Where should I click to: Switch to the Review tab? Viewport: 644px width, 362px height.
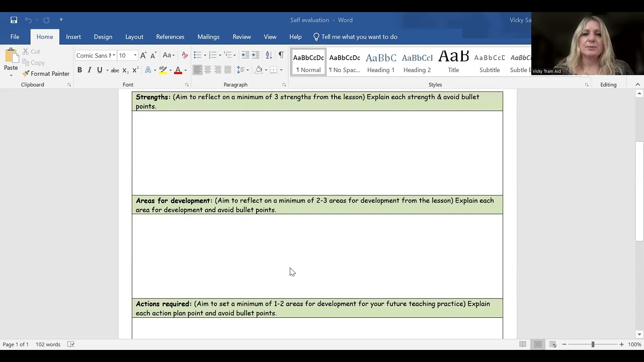pos(242,37)
